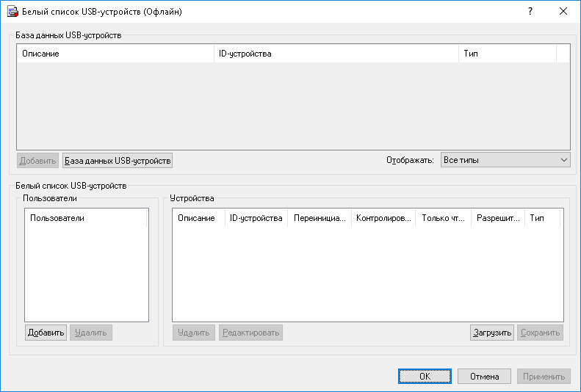Open the "Все типы" display filter dropdown
Image resolution: width=581 pixels, height=392 pixels.
point(505,160)
